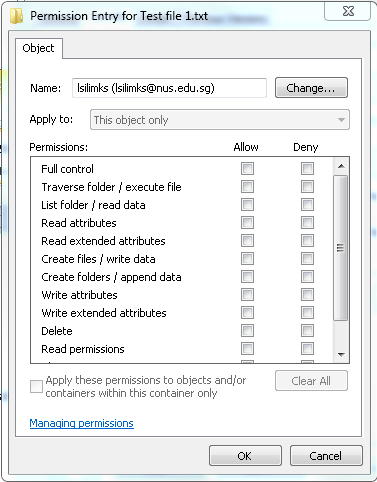Click the scroll up arrow in permissions list

point(341,166)
